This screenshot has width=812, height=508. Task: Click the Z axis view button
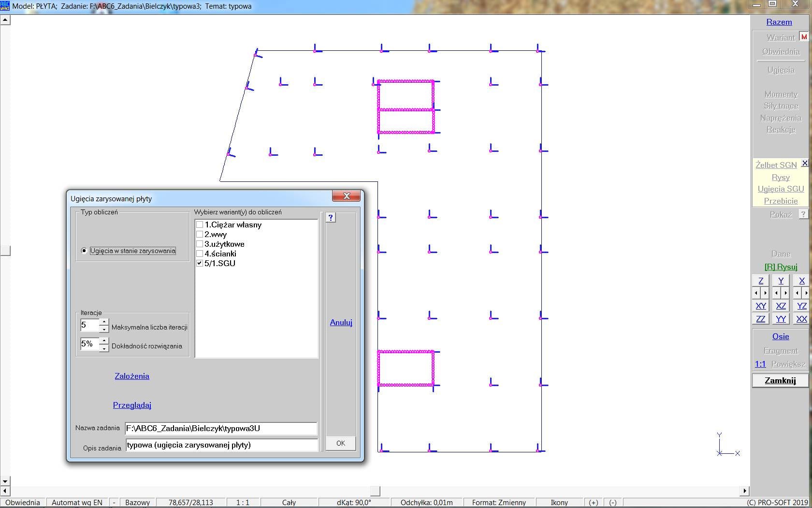761,281
